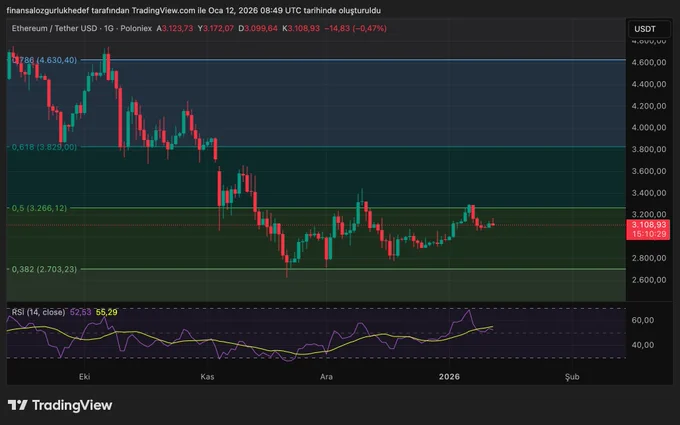
Task: Click the 2.800,00 price axis label
Action: [x=649, y=258]
